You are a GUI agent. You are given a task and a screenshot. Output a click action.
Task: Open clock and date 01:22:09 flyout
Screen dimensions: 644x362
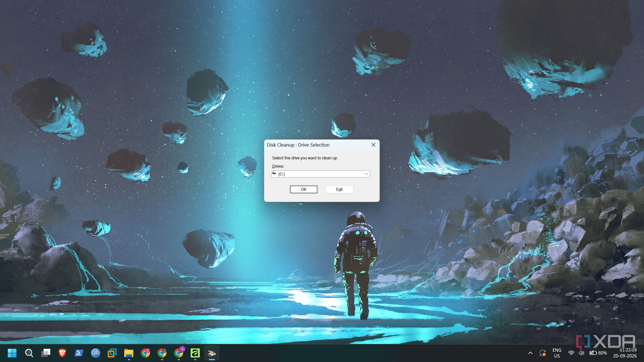pos(625,353)
